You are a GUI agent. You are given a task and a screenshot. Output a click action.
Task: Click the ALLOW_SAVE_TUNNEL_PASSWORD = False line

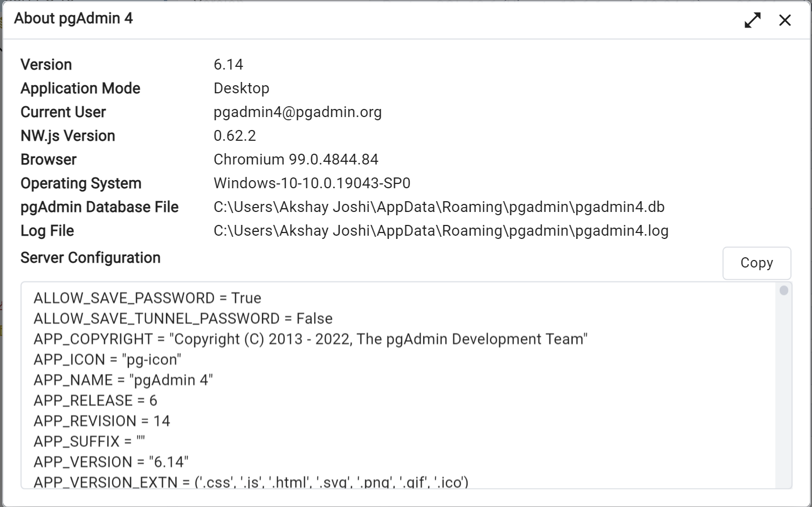point(183,319)
